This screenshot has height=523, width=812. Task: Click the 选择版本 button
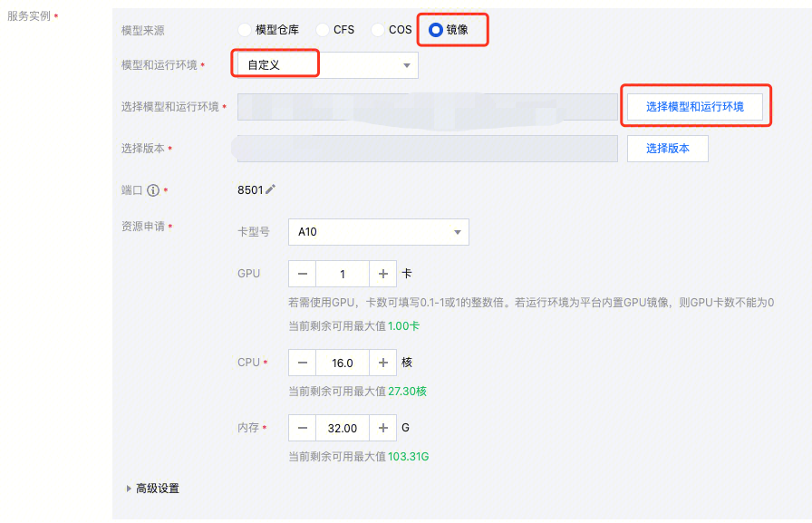(x=667, y=149)
